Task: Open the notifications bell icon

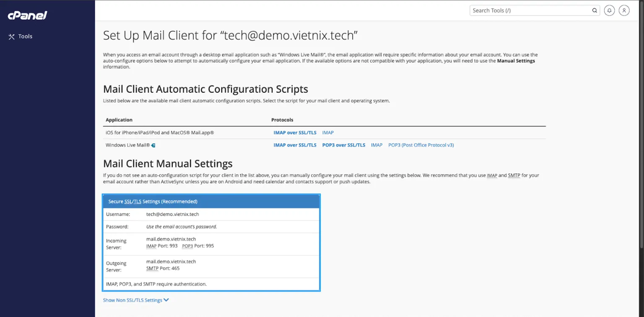Action: [x=609, y=10]
